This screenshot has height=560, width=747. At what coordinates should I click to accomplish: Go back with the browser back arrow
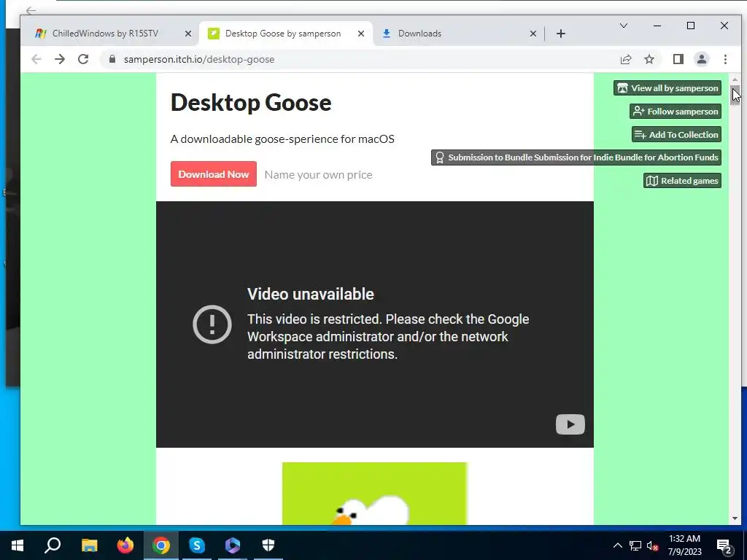[x=36, y=59]
